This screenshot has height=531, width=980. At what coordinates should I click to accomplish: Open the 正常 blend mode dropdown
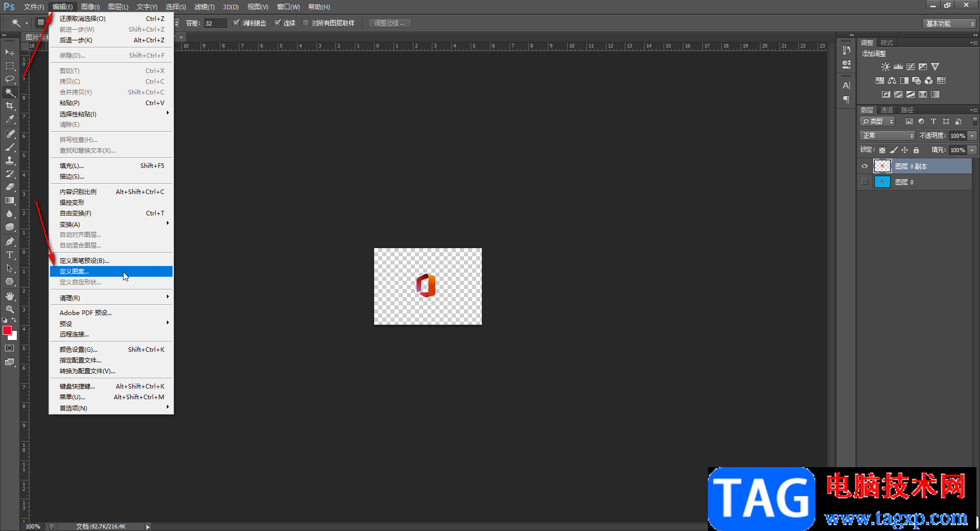[x=888, y=136]
